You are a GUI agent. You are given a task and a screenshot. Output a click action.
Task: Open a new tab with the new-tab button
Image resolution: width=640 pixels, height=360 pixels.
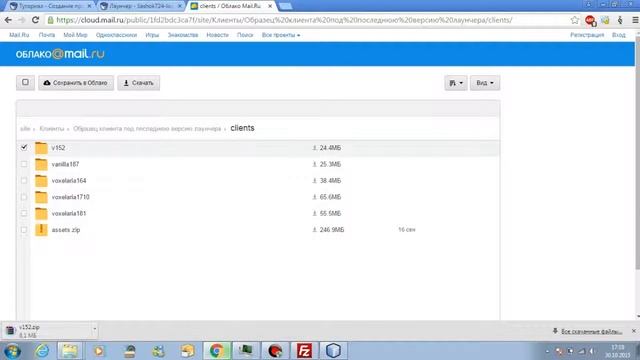point(285,6)
